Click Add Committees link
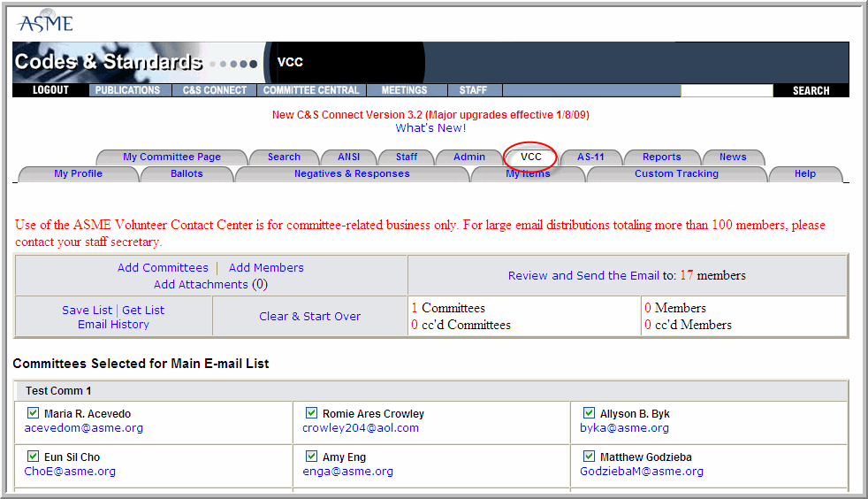The width and height of the screenshot is (868, 499). click(163, 267)
